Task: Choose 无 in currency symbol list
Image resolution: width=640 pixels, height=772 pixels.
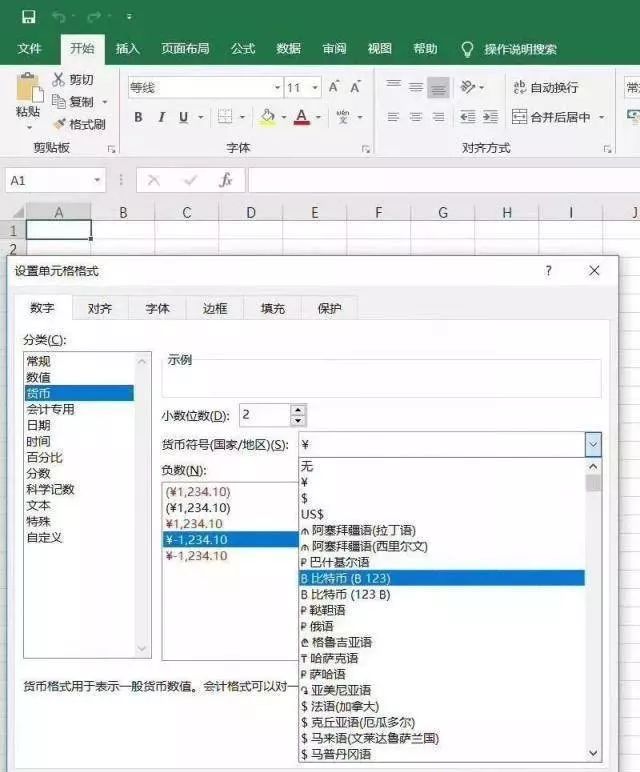Action: pos(442,466)
